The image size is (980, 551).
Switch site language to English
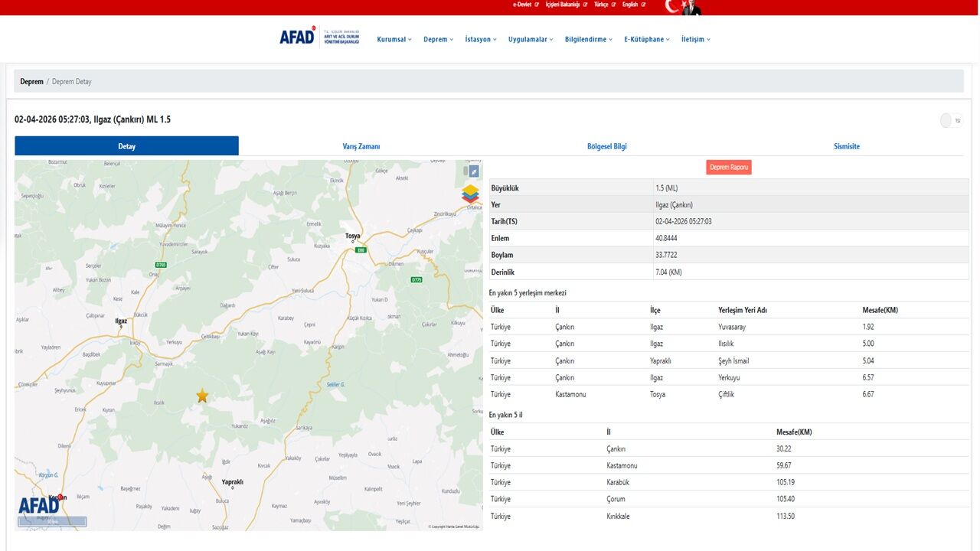(630, 4)
